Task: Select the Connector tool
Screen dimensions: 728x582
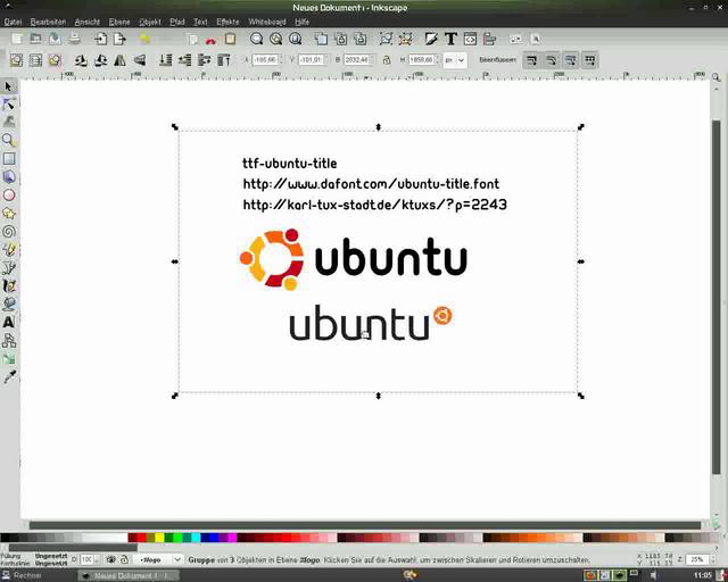Action: tap(9, 340)
